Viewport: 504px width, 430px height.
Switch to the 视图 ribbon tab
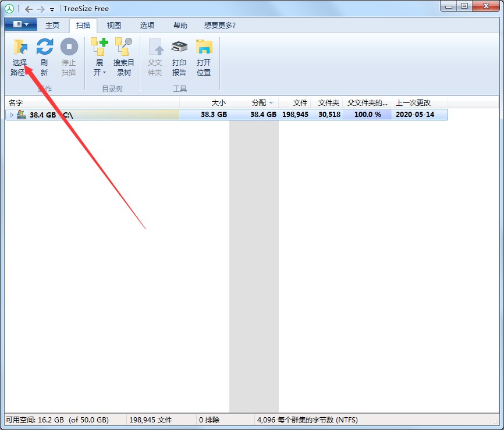point(114,25)
